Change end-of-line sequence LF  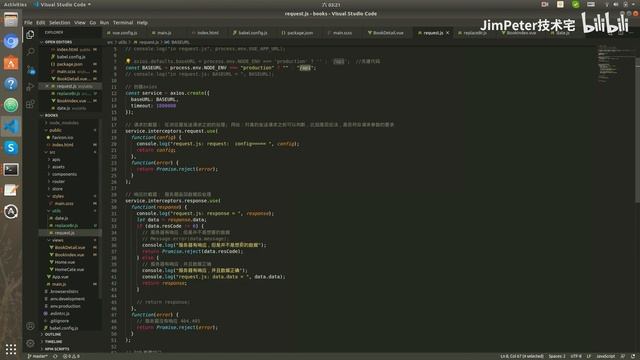tap(589, 356)
